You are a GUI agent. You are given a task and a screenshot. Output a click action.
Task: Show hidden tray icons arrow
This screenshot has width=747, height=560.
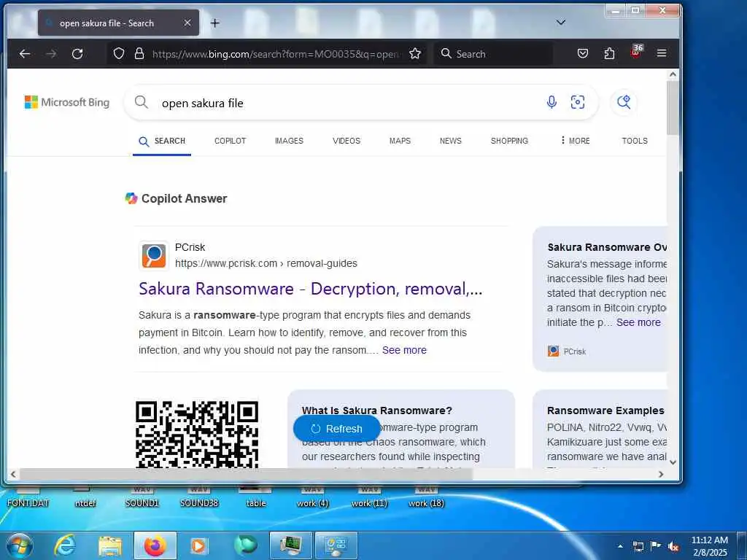(620, 546)
